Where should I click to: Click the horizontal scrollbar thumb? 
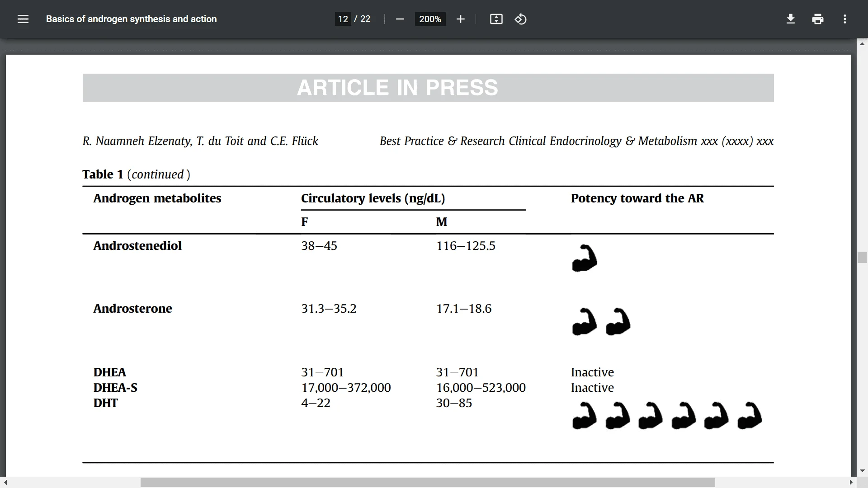coord(428,482)
